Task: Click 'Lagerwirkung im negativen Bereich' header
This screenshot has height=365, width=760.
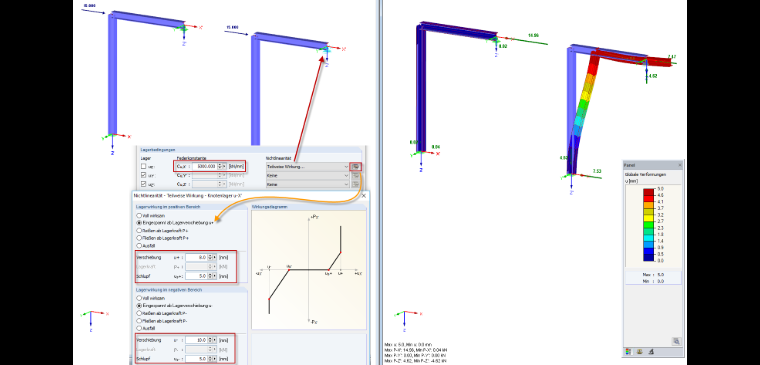Action: (168, 290)
